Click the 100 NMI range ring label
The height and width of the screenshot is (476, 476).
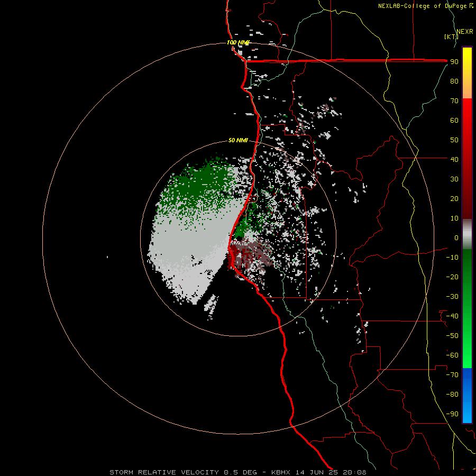click(238, 42)
